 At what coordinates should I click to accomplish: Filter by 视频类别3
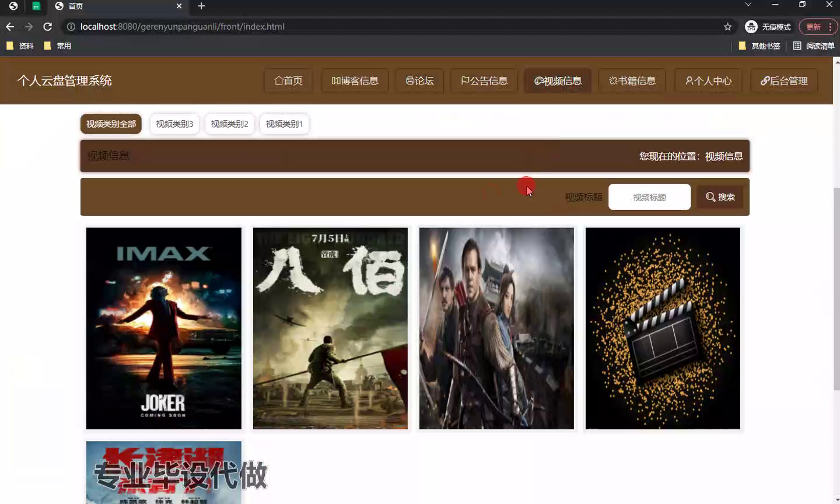pos(174,124)
